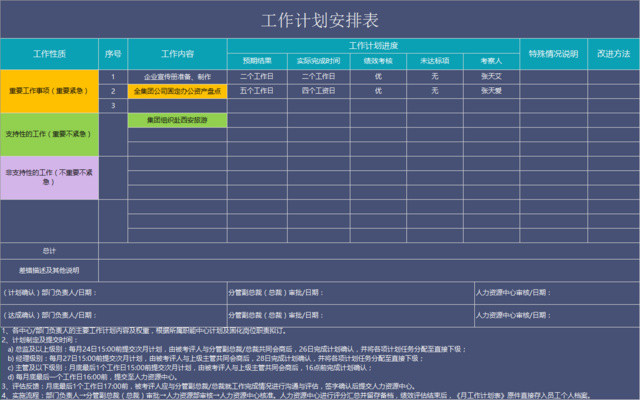Select the 预期结果 sub-header

[x=258, y=61]
